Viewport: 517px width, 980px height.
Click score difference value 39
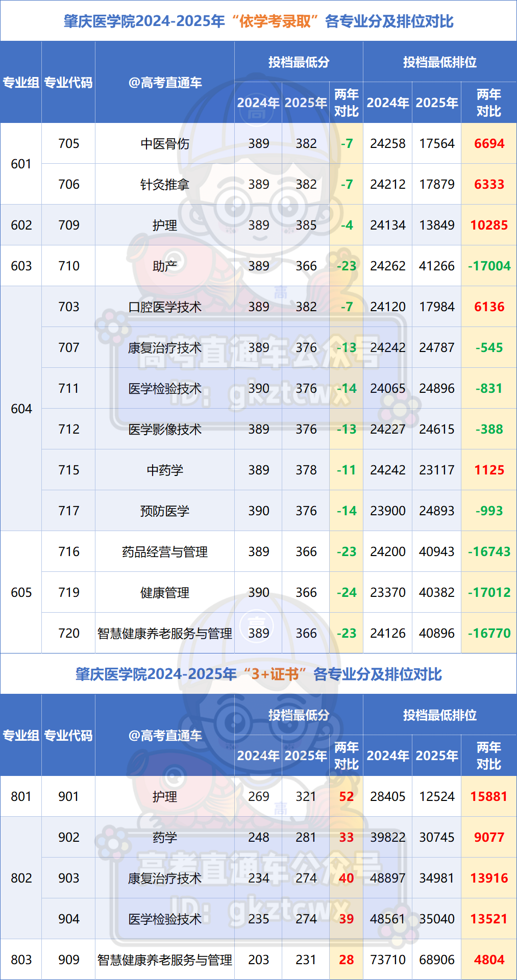(x=347, y=919)
